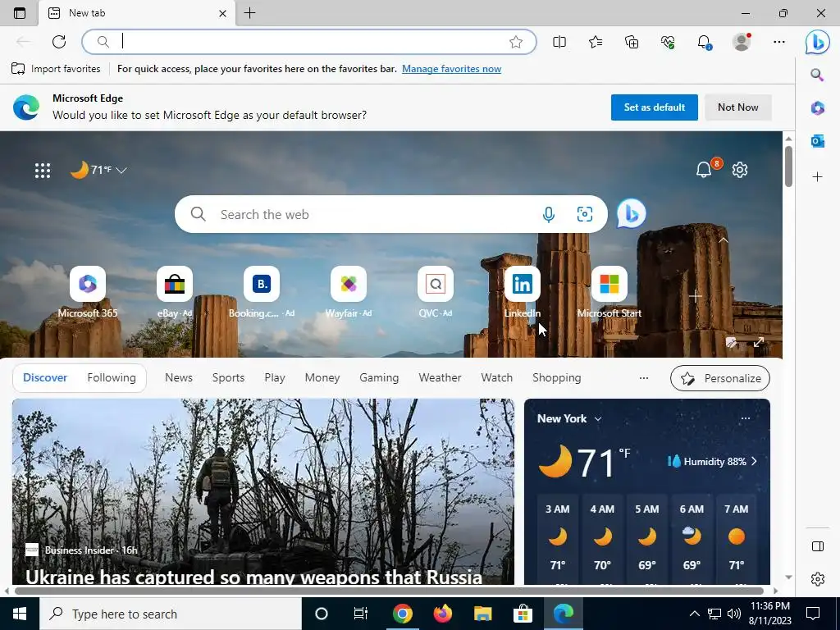The height and width of the screenshot is (630, 840).
Task: Open Outlook in the sidebar
Action: [817, 141]
